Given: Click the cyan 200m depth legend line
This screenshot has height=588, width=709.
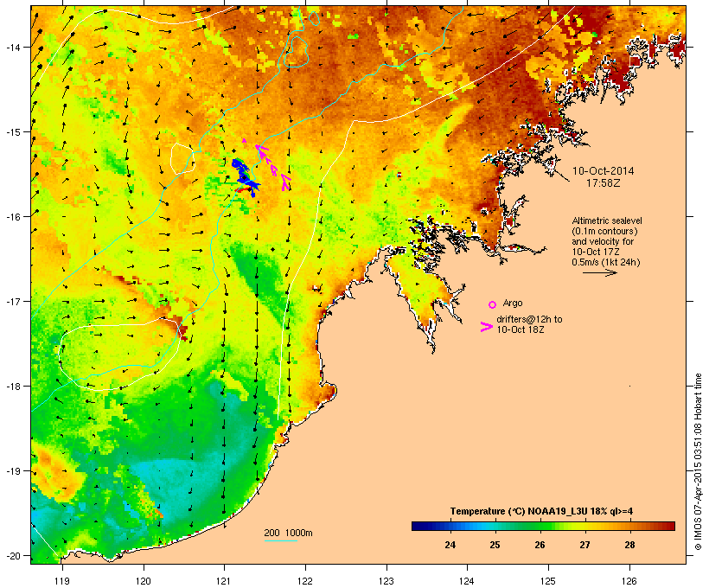Looking at the screenshot, I should (280, 540).
